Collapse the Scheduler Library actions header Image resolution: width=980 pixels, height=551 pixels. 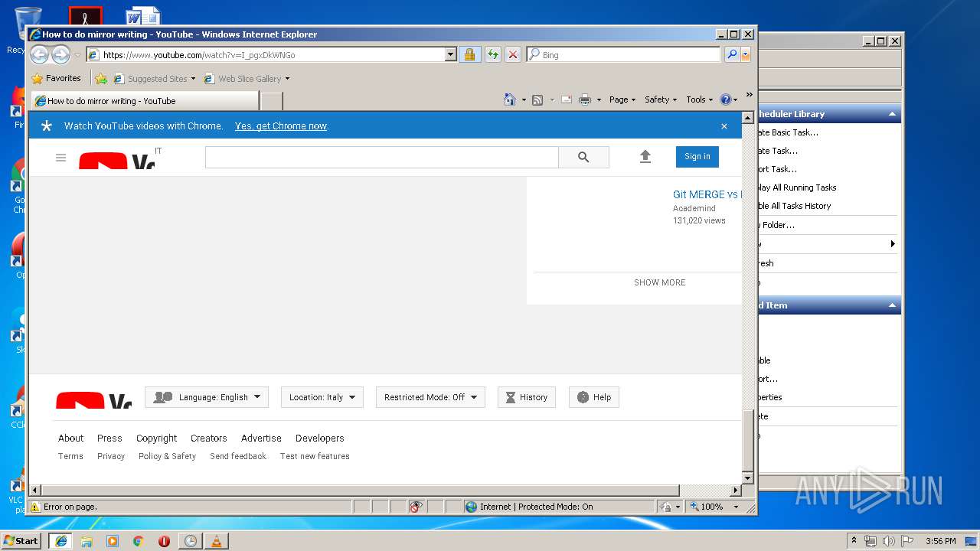click(892, 114)
